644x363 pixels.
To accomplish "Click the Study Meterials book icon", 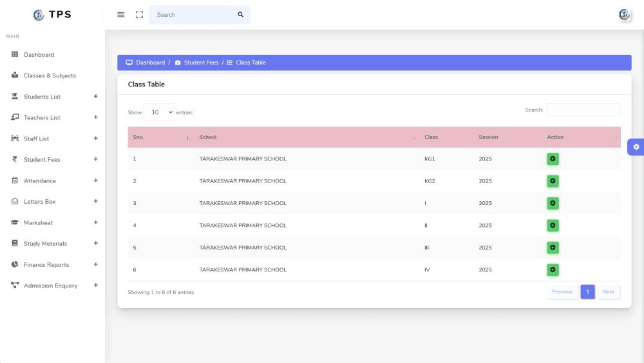I will pyautogui.click(x=15, y=243).
